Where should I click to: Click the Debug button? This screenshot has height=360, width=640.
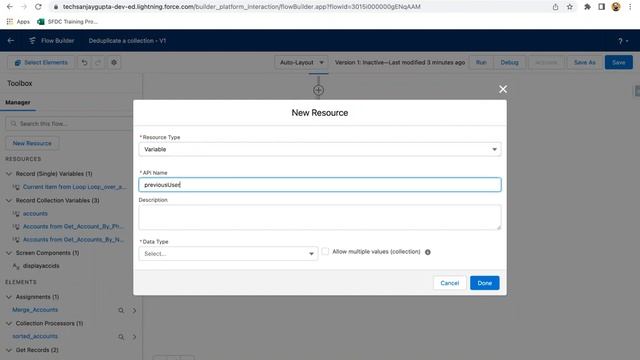click(509, 62)
